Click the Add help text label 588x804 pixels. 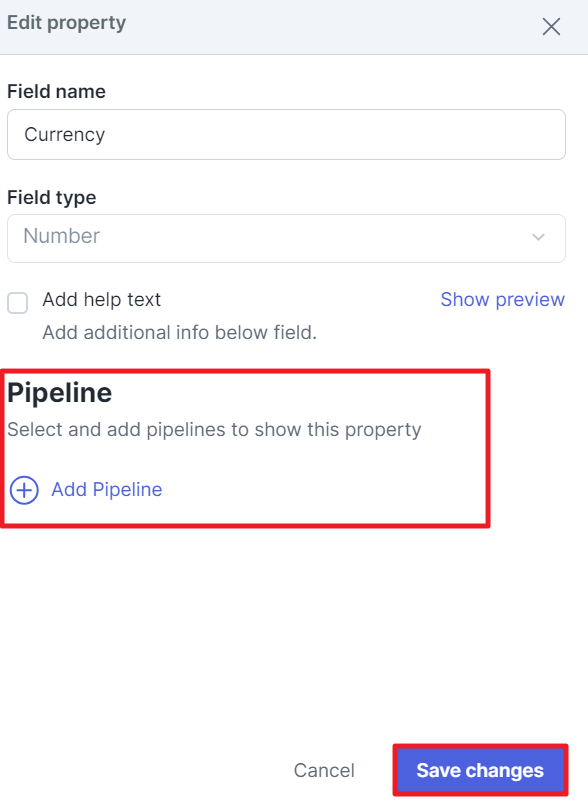tap(102, 299)
